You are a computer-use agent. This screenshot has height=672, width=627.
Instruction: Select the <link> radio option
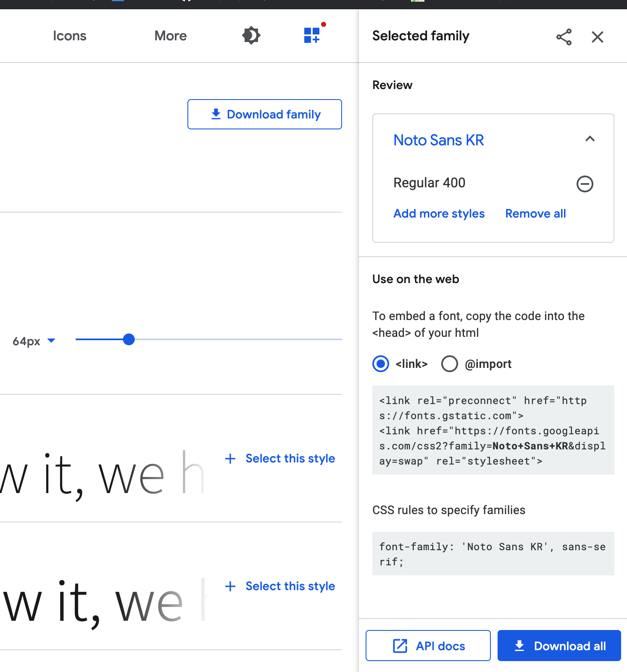381,364
